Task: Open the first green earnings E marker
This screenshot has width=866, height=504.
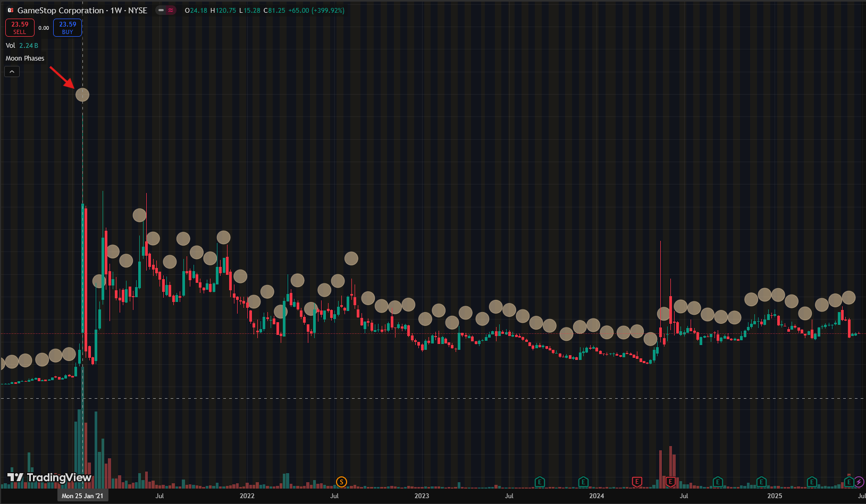Action: tap(540, 482)
